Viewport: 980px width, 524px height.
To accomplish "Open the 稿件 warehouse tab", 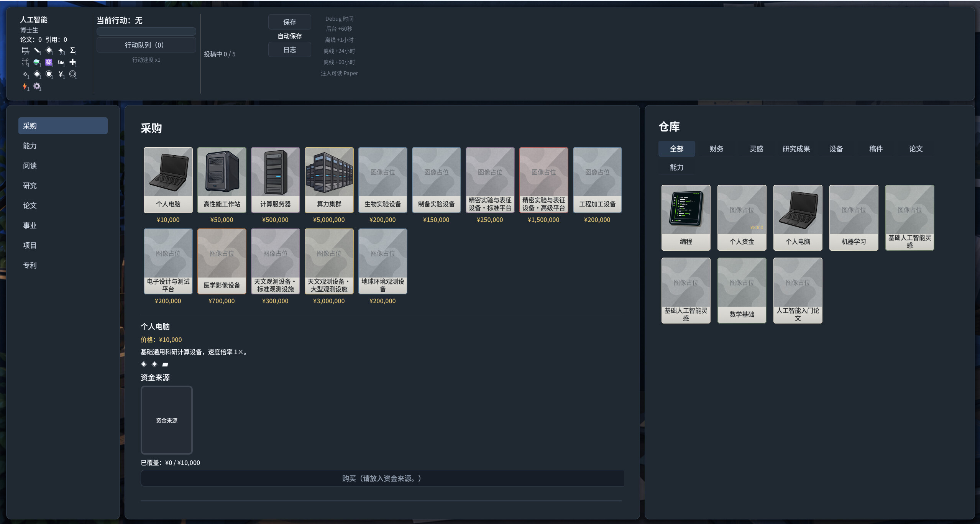I will click(x=876, y=149).
